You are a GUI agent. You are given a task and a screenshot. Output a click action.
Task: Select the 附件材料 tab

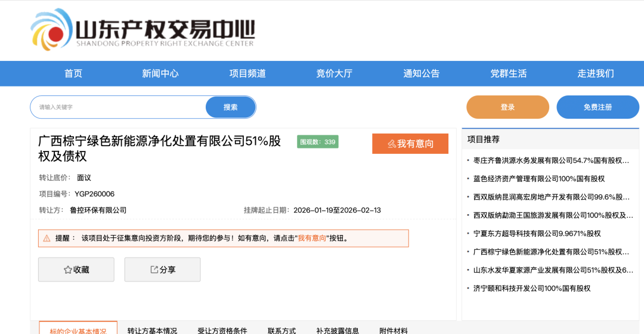pyautogui.click(x=394, y=330)
